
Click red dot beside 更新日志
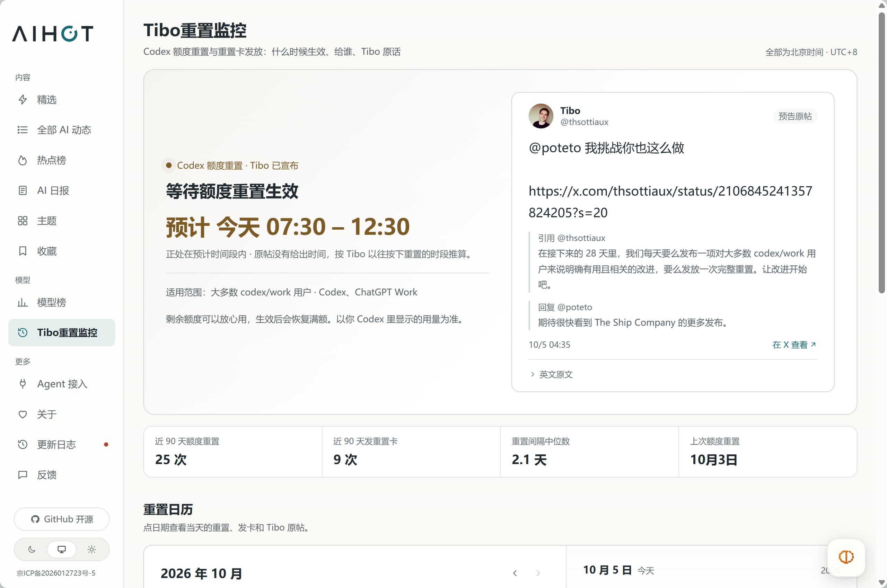[106, 444]
